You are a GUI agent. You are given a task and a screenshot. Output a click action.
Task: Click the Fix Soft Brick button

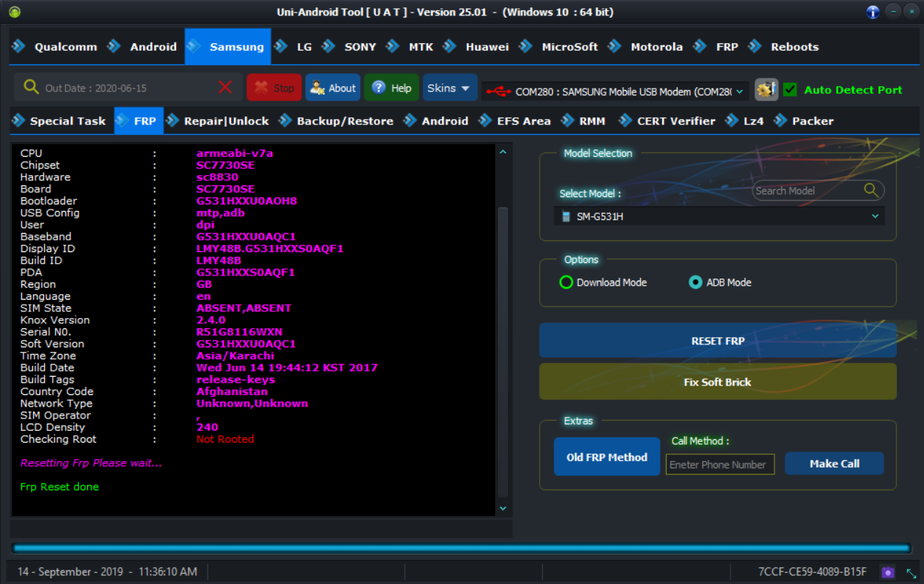click(x=717, y=382)
